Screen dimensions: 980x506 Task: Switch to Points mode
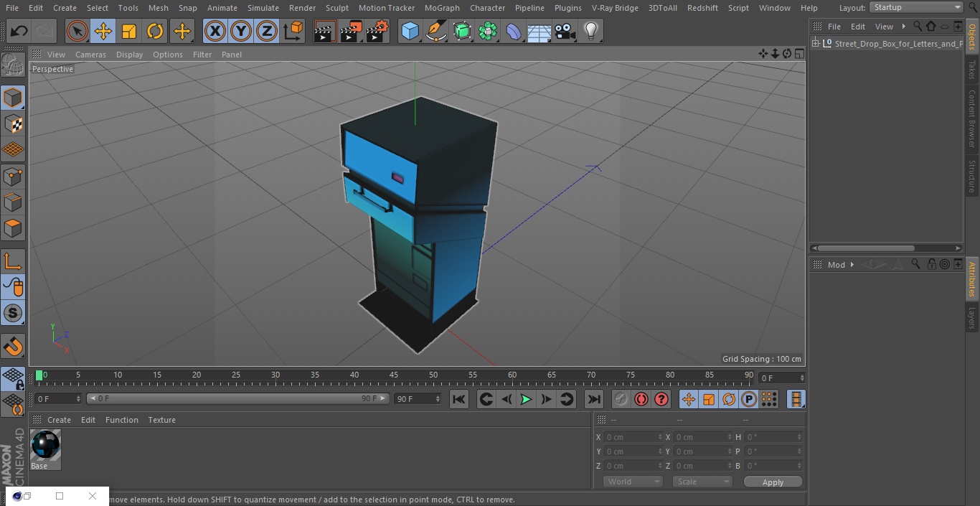(13, 176)
